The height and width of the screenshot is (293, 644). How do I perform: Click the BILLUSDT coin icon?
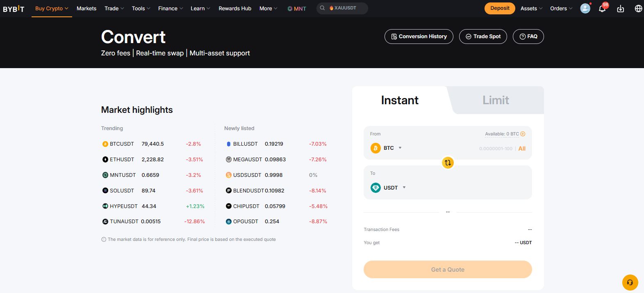229,144
